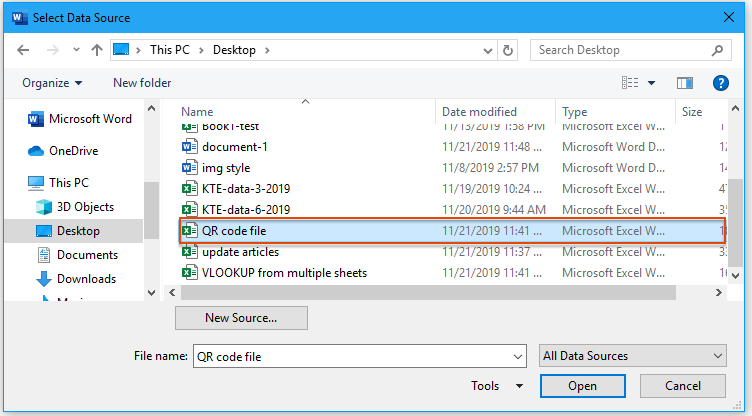Viewport: 752px width, 416px height.
Task: Expand the File name history dropdown
Action: point(517,356)
